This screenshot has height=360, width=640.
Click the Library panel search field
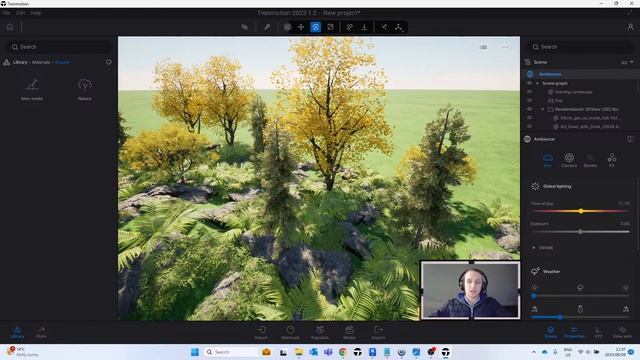tap(58, 47)
